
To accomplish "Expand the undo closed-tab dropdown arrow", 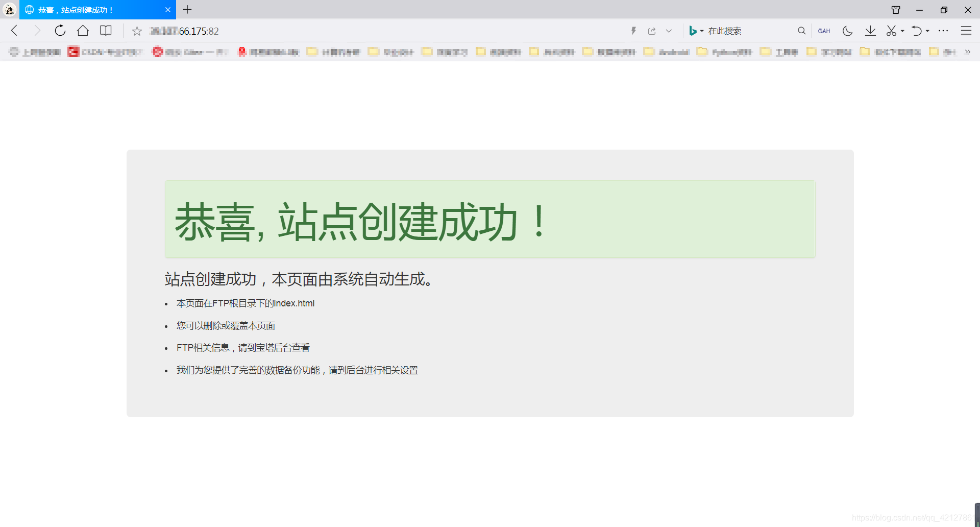I will click(x=927, y=31).
